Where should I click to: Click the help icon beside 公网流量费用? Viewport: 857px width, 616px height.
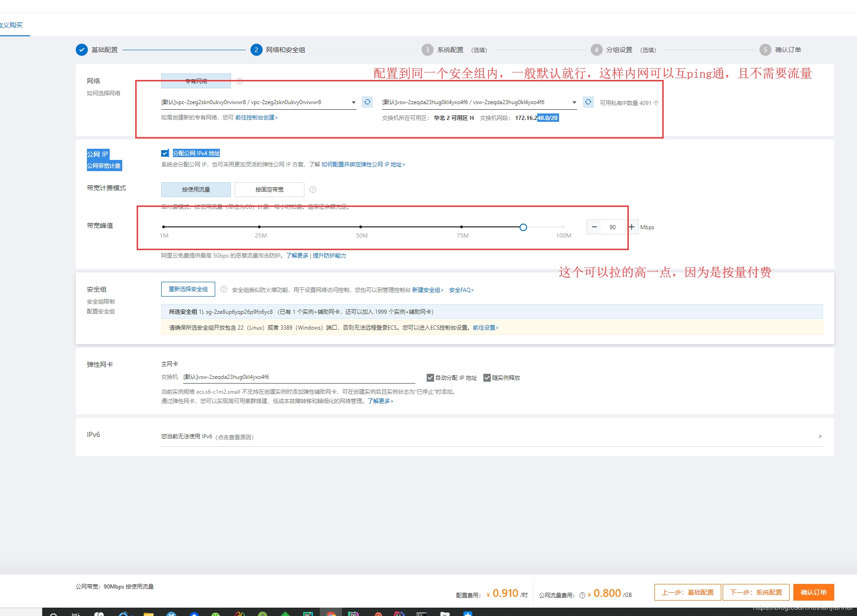582,595
